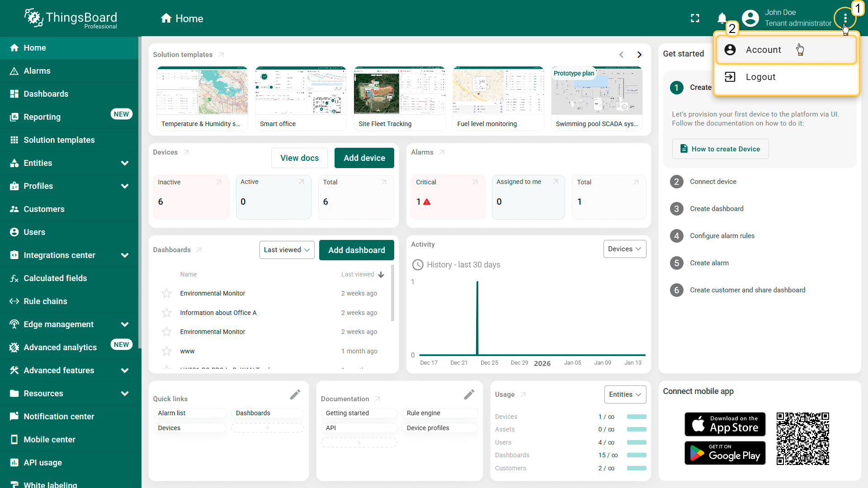
Task: Open How to create Device link
Action: (x=720, y=149)
